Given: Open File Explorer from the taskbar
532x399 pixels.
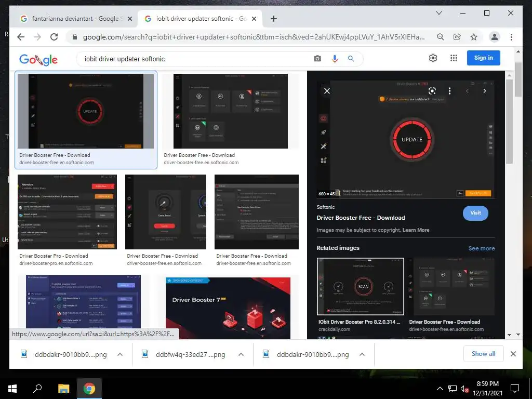Looking at the screenshot, I should coord(63,389).
